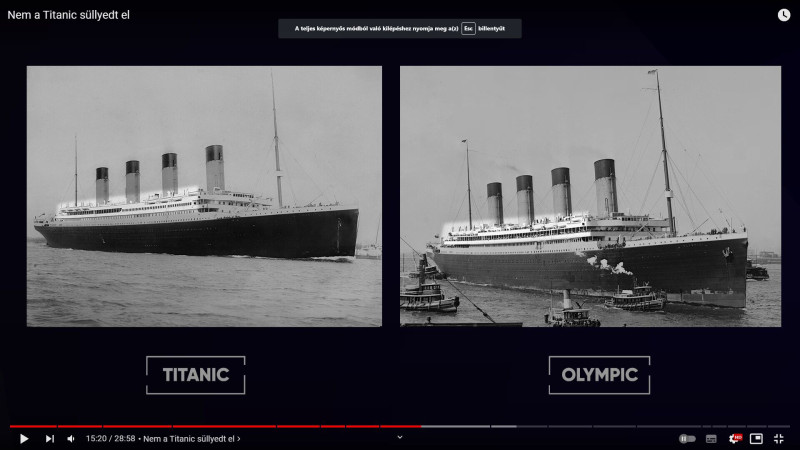Play the paused video
This screenshot has width=800, height=450.
pos(23,439)
